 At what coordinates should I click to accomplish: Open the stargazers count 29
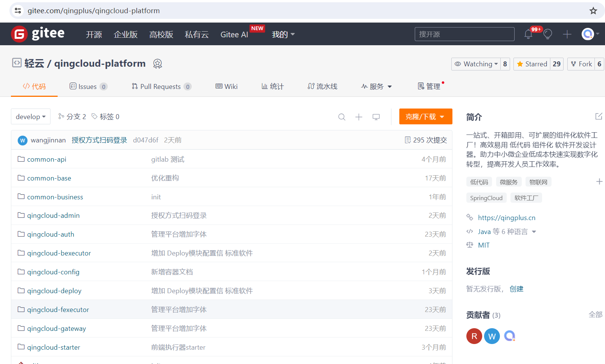[557, 64]
